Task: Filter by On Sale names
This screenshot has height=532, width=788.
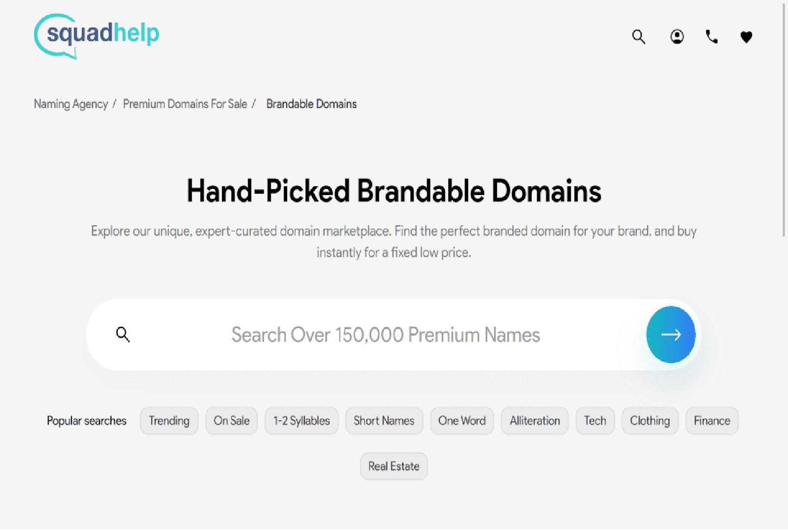Action: point(231,421)
